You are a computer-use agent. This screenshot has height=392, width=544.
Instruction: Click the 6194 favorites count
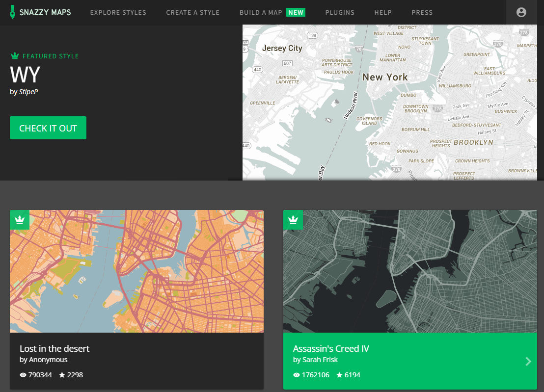click(353, 375)
